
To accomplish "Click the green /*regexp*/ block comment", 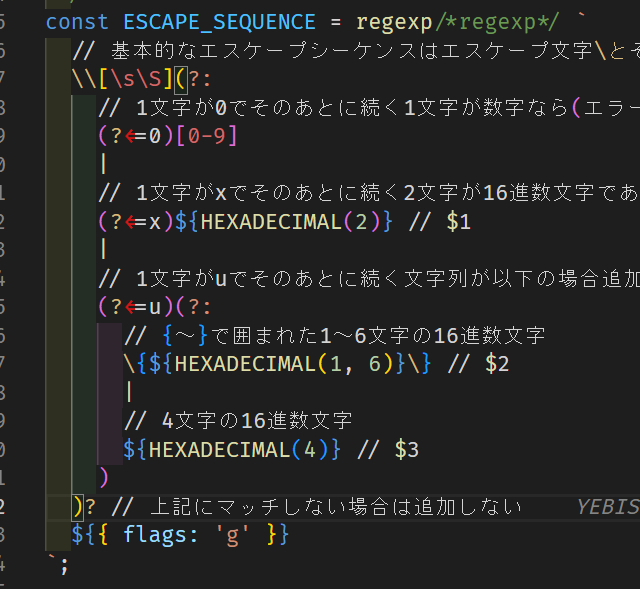I will pos(496,23).
